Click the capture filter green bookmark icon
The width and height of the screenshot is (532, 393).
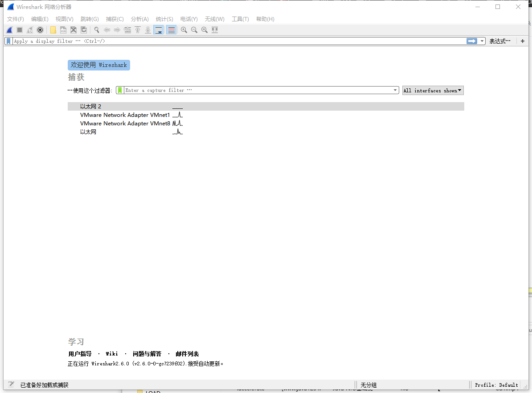[120, 90]
